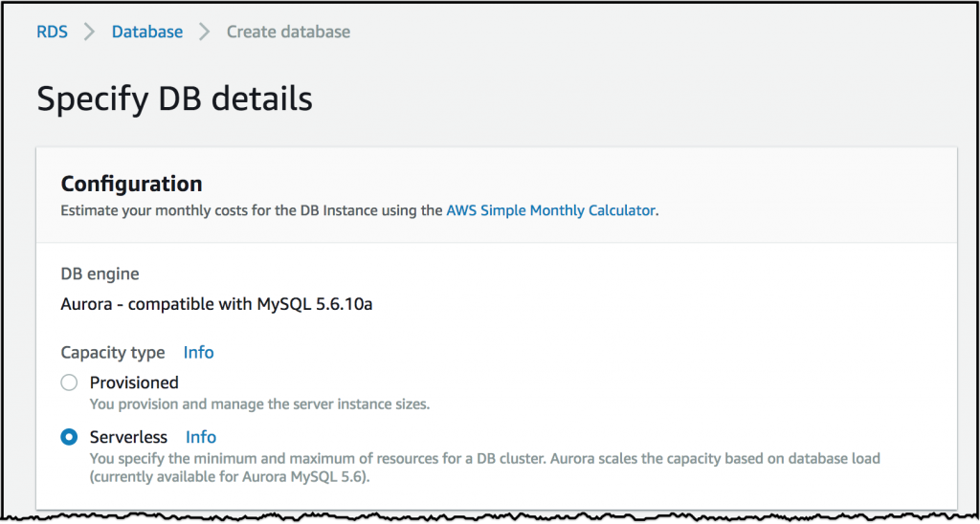
Task: Open the RDS breadcrumb link
Action: 52,32
